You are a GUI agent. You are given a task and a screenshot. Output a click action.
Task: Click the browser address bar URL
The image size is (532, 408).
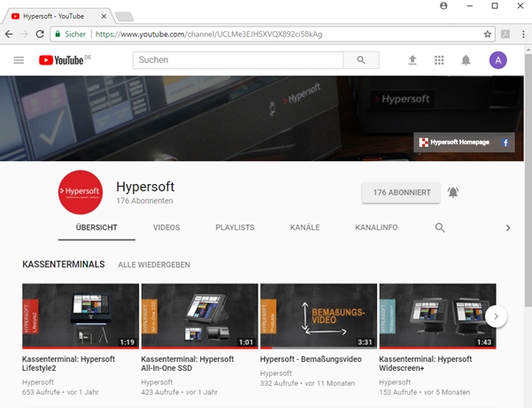209,35
